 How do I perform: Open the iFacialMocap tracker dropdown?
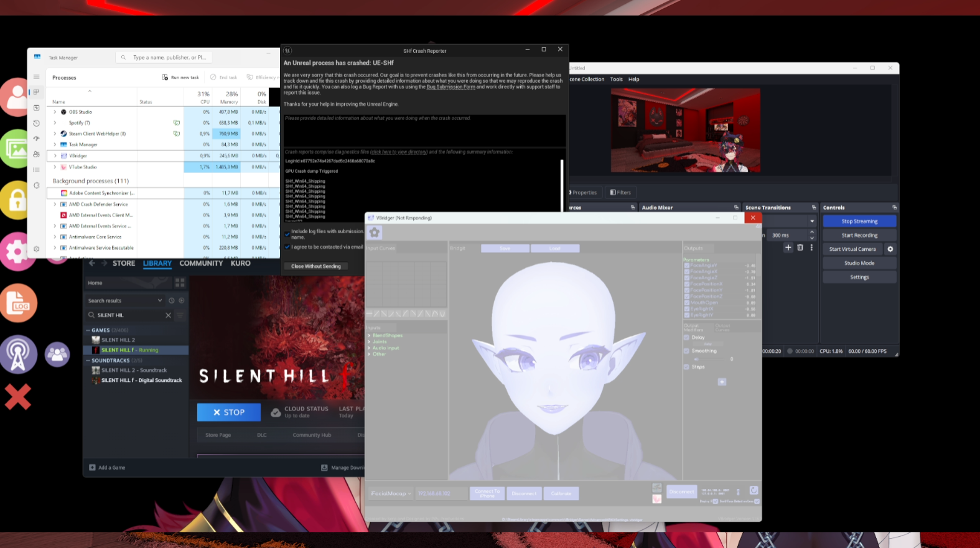pos(391,493)
